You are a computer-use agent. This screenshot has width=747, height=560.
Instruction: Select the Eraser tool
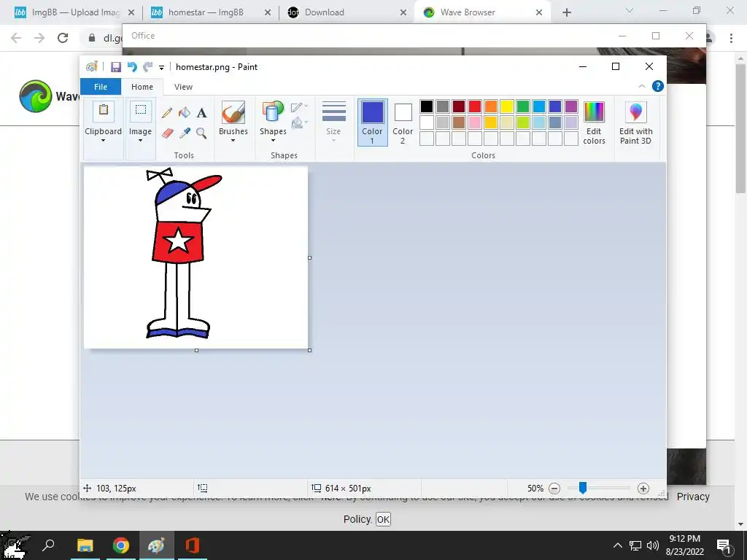pyautogui.click(x=167, y=133)
